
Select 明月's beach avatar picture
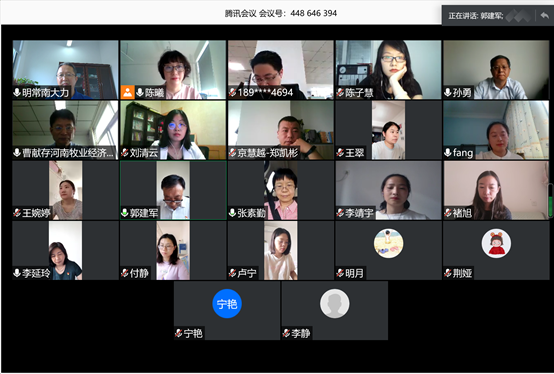pyautogui.click(x=388, y=243)
